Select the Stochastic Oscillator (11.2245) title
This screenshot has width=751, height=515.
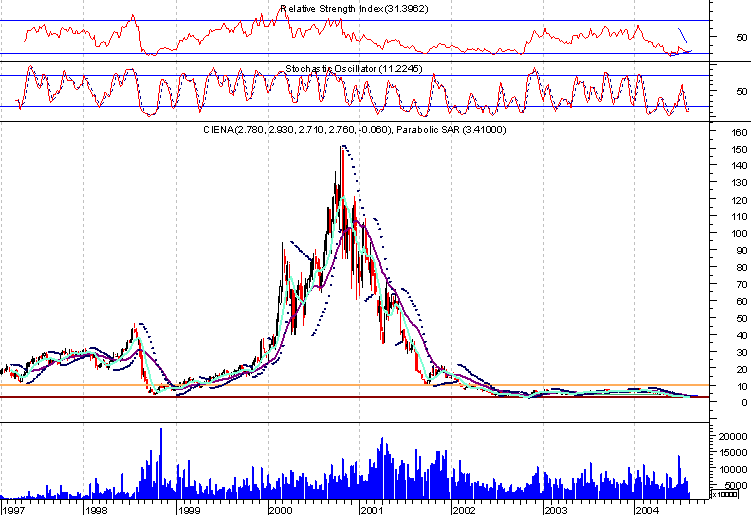point(354,69)
